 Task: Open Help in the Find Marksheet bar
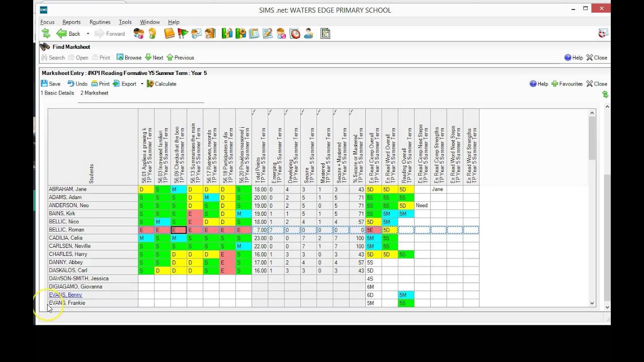(x=574, y=58)
